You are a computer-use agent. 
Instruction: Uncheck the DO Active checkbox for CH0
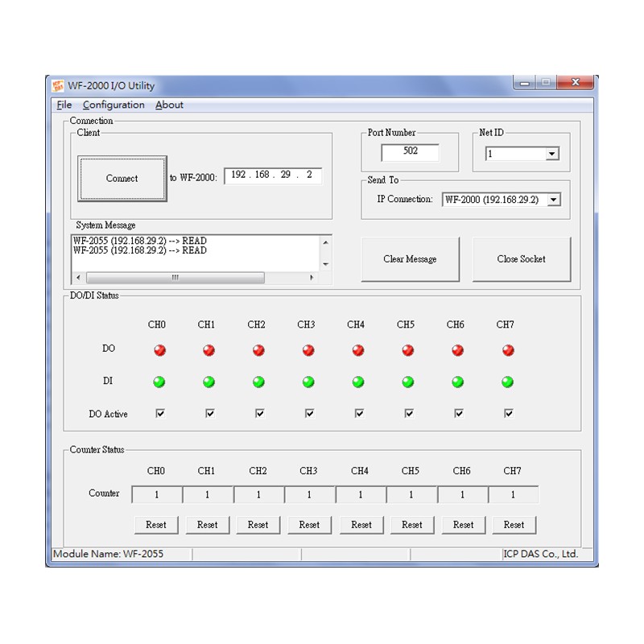point(159,413)
